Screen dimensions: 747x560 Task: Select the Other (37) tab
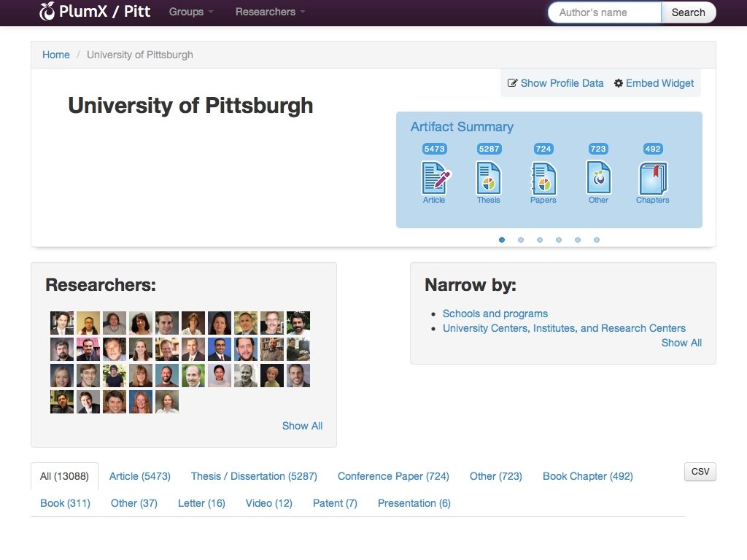[x=134, y=503]
